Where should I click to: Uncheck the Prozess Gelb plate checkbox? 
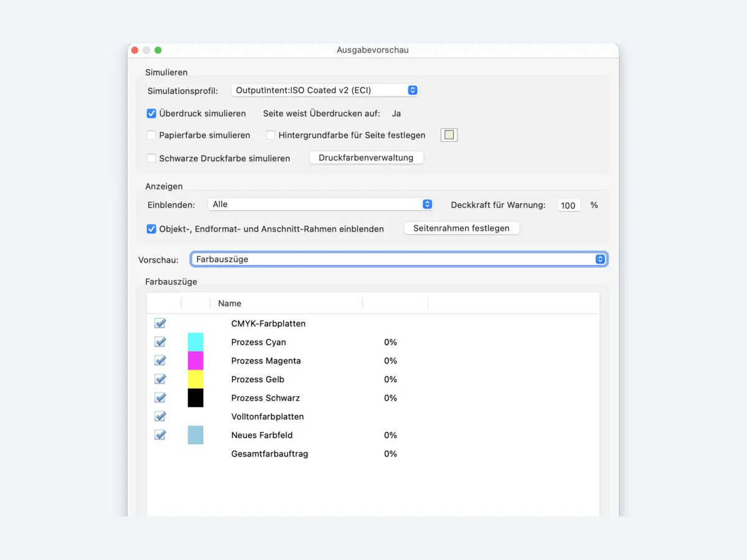point(160,380)
